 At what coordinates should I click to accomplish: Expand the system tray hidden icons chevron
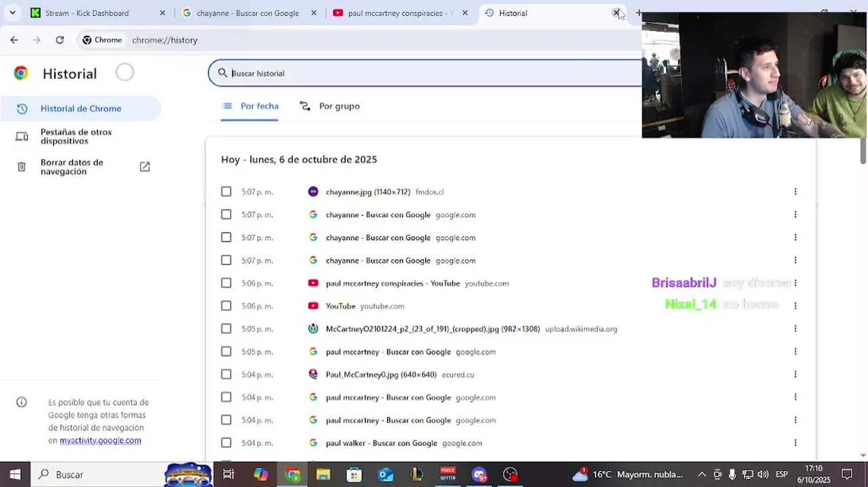pos(702,474)
